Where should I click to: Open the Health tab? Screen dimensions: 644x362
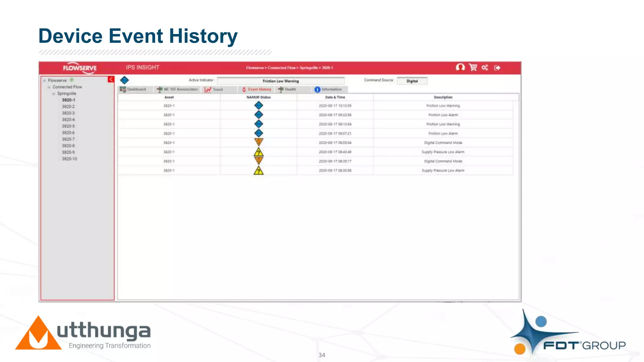pos(287,90)
